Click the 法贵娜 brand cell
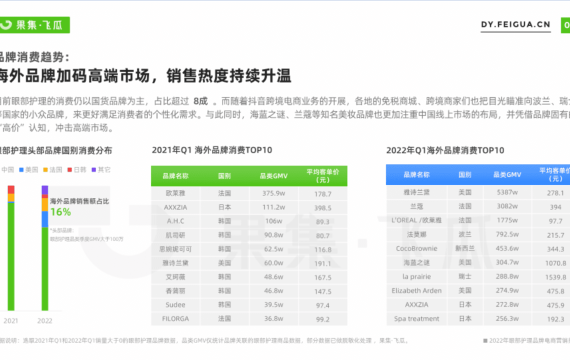 pyautogui.click(x=417, y=235)
